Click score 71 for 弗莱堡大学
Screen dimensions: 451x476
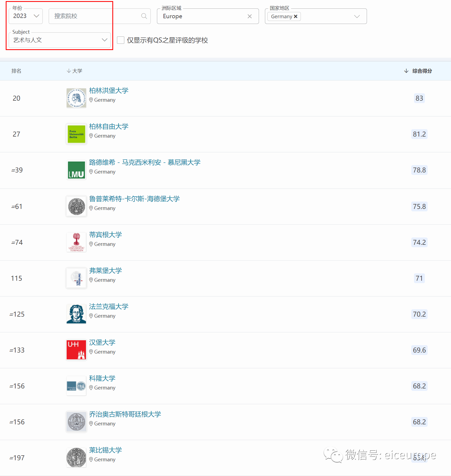pos(419,278)
